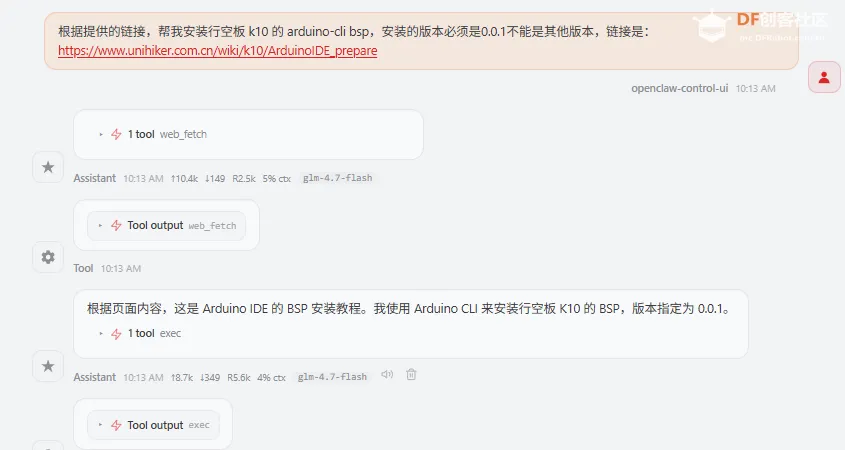Expand the 1 tool exec arrow
Image resolution: width=845 pixels, height=450 pixels.
(101, 334)
